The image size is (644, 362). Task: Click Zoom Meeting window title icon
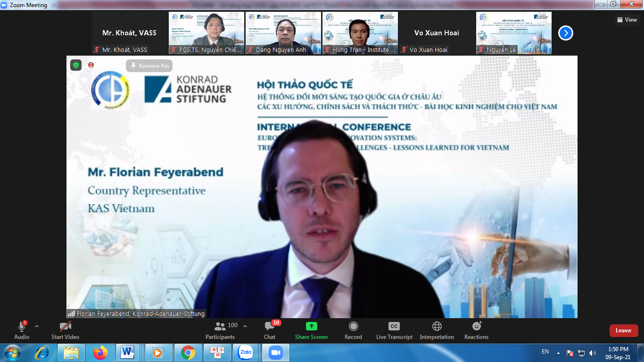5,5
